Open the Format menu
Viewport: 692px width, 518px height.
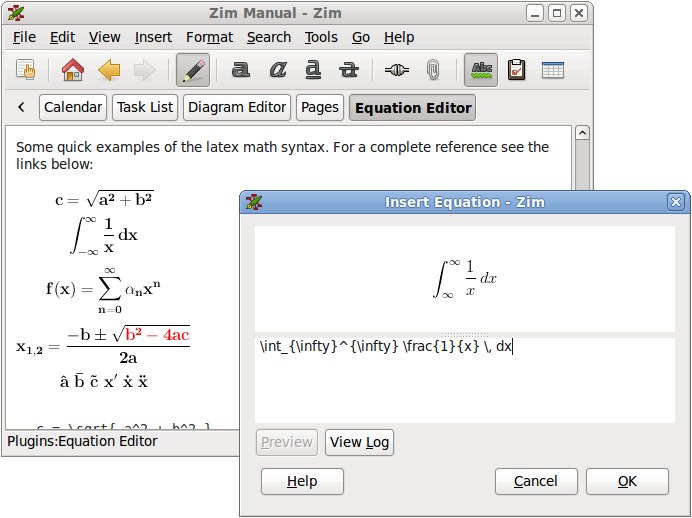point(209,37)
